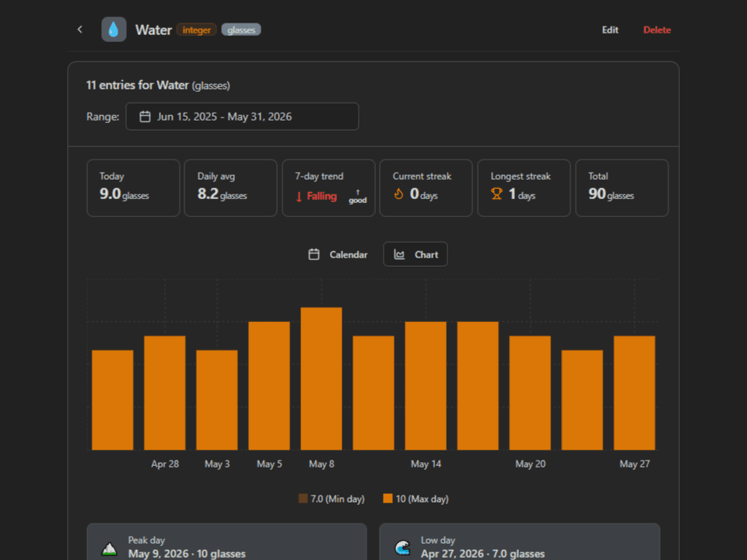Delete the Water tracker
Screen dimensions: 747x560
(x=657, y=30)
